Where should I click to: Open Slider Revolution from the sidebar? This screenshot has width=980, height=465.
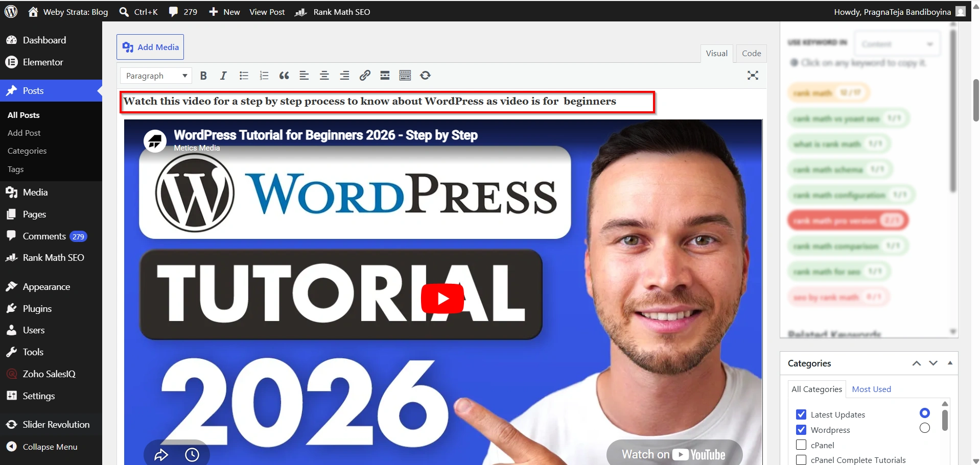(51, 424)
